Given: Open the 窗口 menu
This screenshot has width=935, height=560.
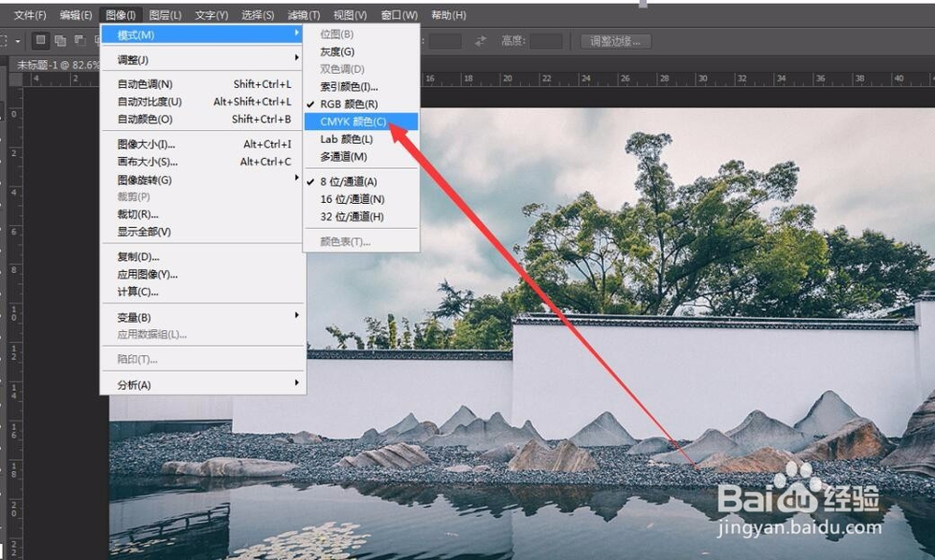Looking at the screenshot, I should point(399,14).
